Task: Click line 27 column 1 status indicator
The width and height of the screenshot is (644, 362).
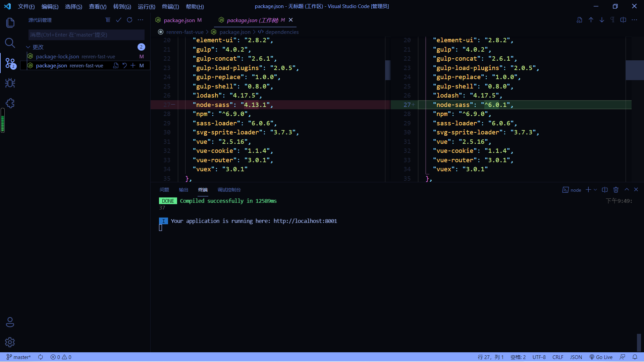Action: click(x=491, y=357)
